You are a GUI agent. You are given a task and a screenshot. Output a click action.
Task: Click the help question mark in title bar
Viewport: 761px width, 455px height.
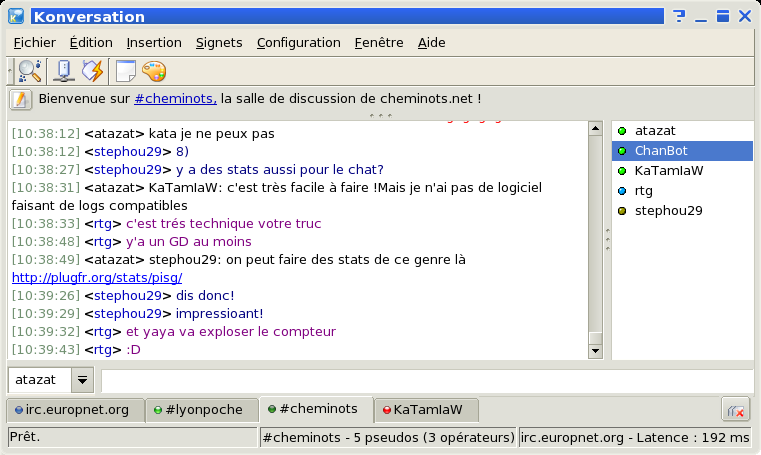(x=679, y=16)
